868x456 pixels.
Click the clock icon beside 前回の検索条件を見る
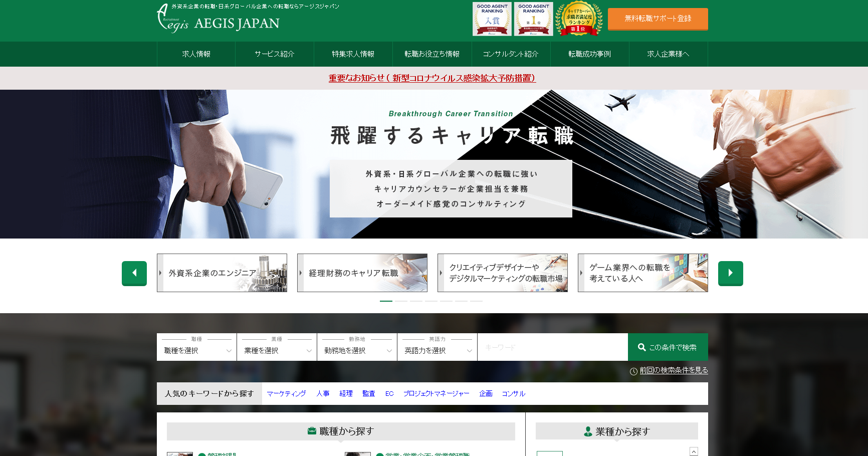click(x=633, y=371)
